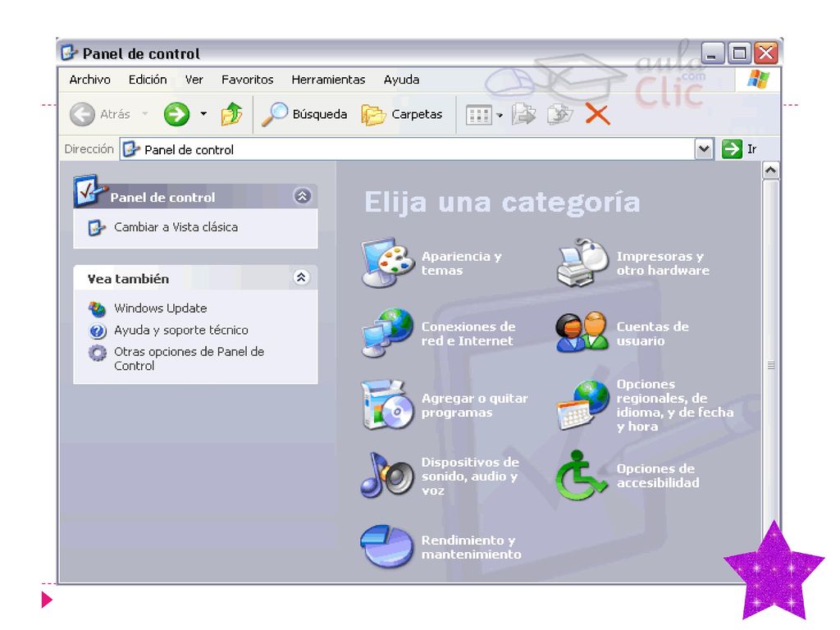This screenshot has width=840, height=630.
Task: Click the Windows flag logo in menu bar
Action: click(x=758, y=80)
